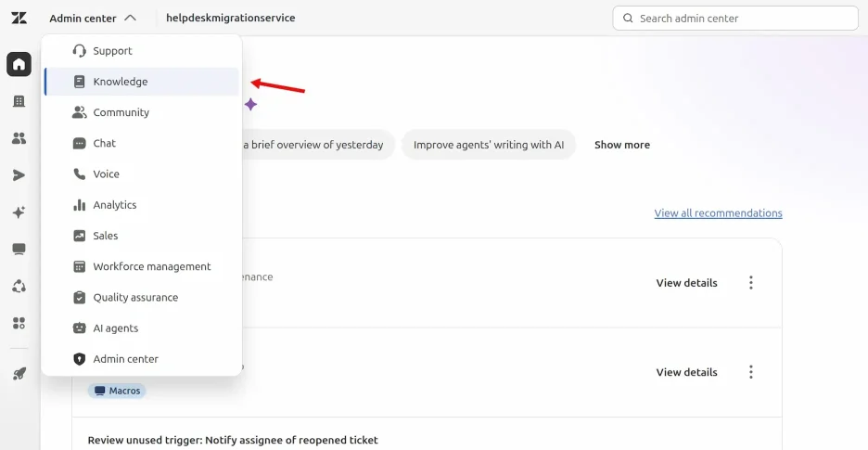Open the People icon in sidebar
Screen dimensions: 868x450
click(x=19, y=138)
